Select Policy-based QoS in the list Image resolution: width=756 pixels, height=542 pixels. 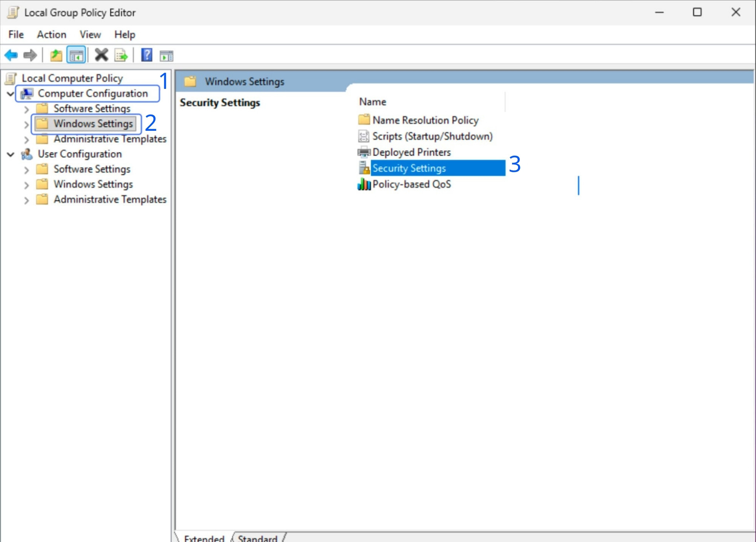click(x=411, y=184)
